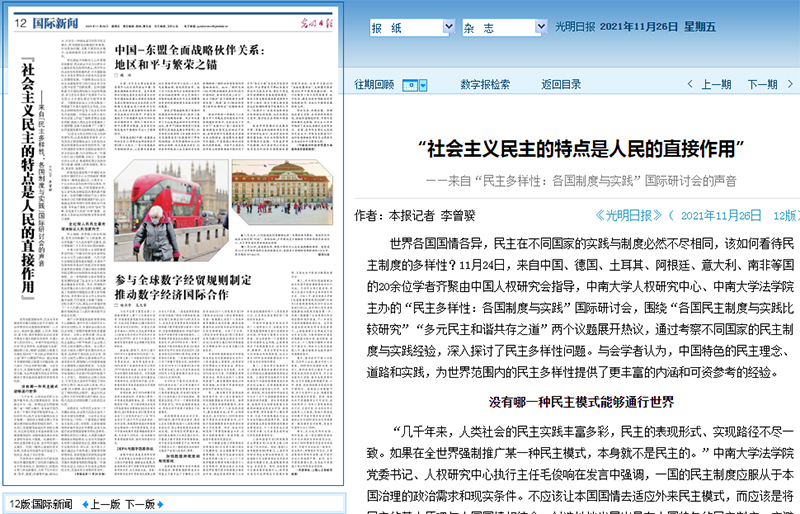
Task: Select the 中国-东盟全面战略伙伴关系 article headline
Action: [188, 57]
